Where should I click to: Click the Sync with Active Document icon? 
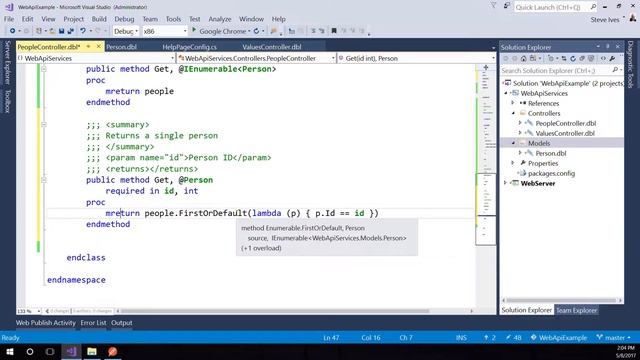[x=564, y=58]
